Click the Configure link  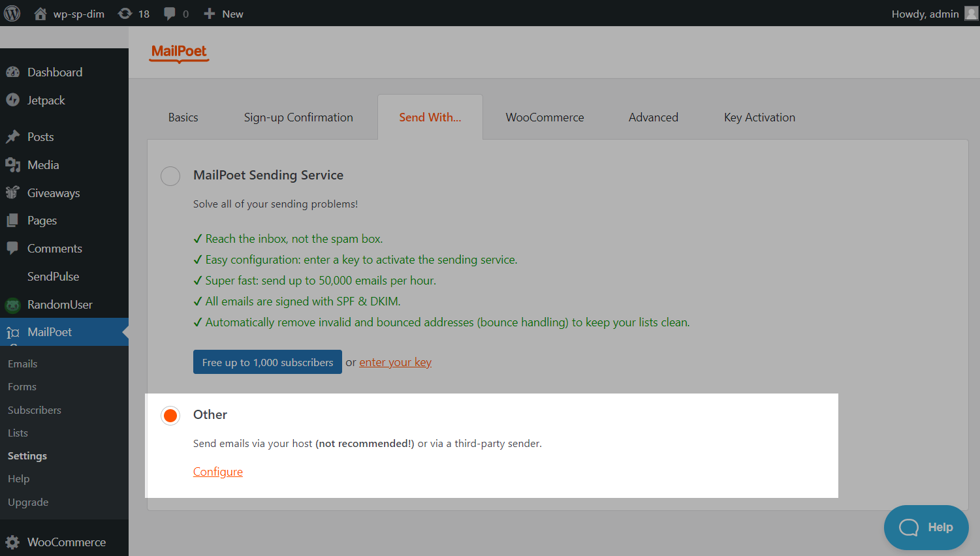(x=218, y=472)
